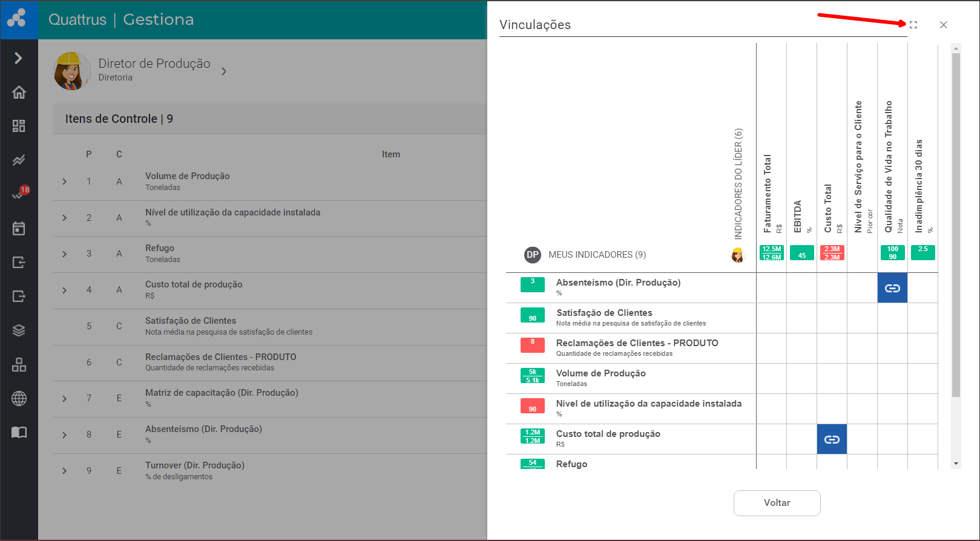This screenshot has width=980, height=541.
Task: Expand Diretor de Produção chevron
Action: (x=224, y=71)
